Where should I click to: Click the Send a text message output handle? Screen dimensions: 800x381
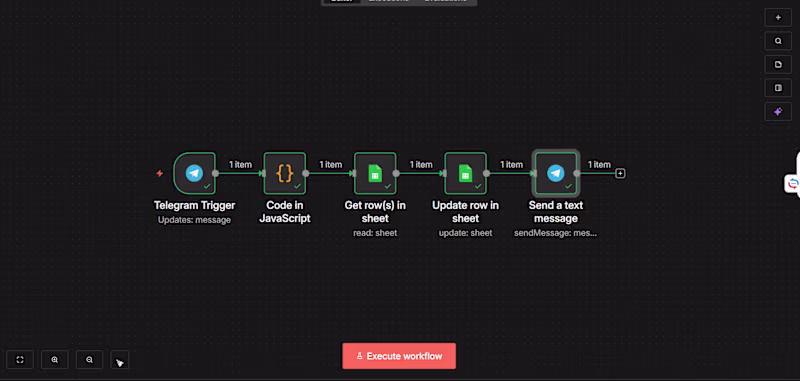click(x=577, y=173)
